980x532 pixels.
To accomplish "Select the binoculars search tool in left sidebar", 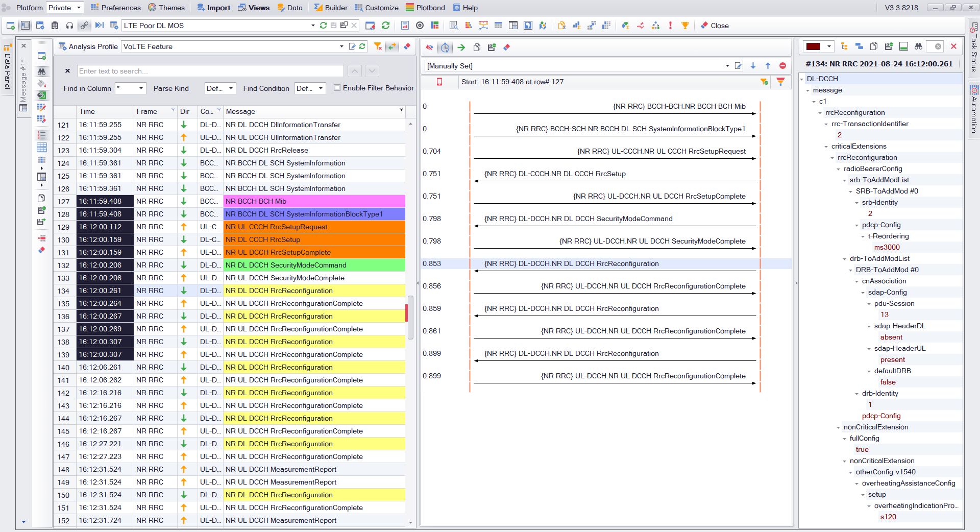I will coord(42,72).
